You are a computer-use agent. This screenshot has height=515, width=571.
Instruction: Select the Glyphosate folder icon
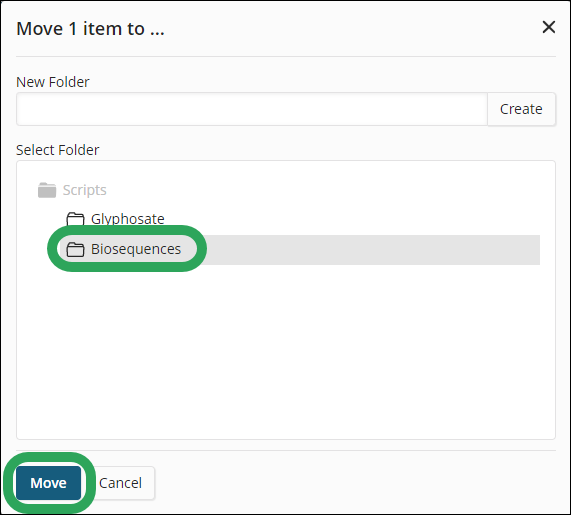pos(75,219)
